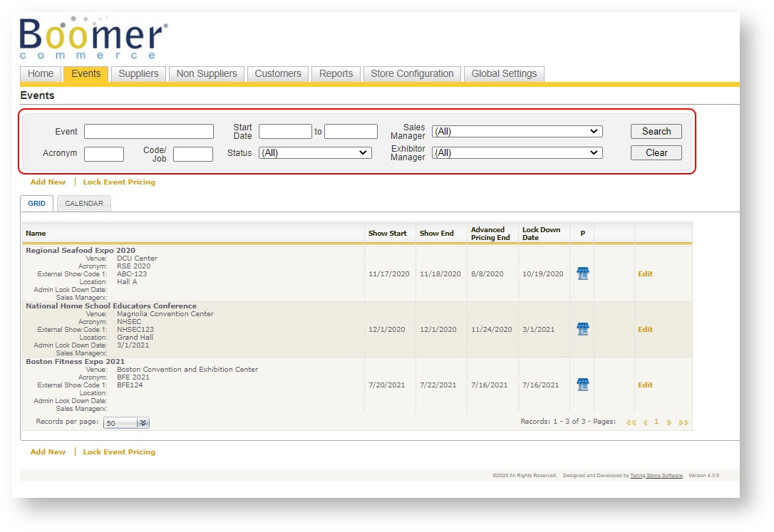Go to previous page arrow in pager
This screenshot has width=774, height=532.
[x=645, y=422]
